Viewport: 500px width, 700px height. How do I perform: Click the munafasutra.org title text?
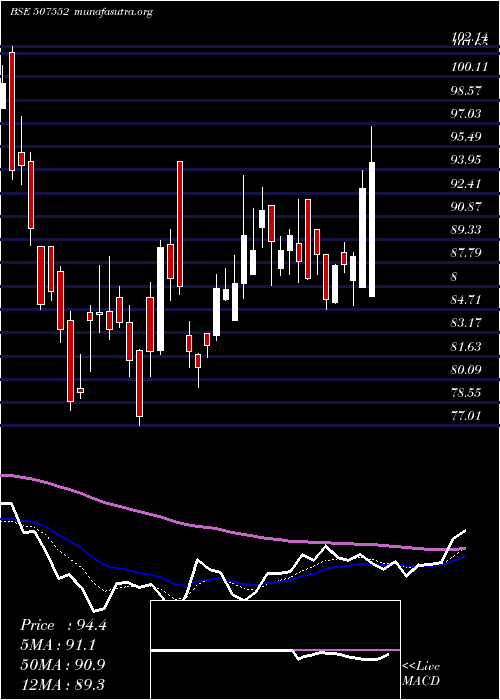click(115, 12)
